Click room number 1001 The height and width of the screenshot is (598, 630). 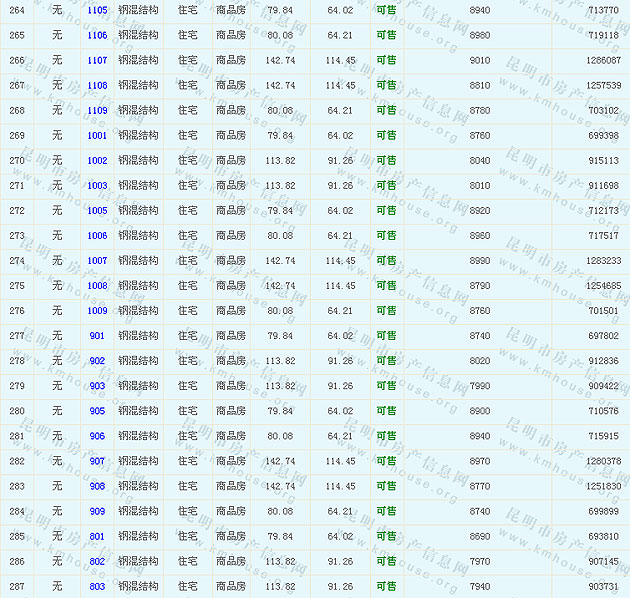click(97, 135)
